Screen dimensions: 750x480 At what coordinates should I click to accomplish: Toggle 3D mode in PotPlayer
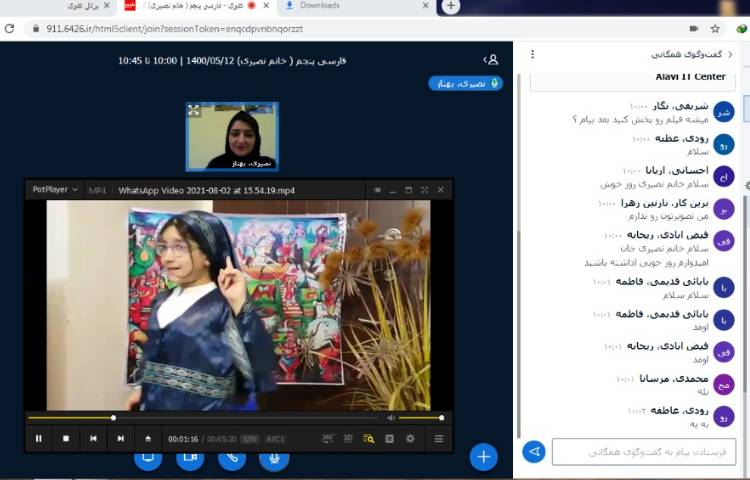(x=348, y=438)
